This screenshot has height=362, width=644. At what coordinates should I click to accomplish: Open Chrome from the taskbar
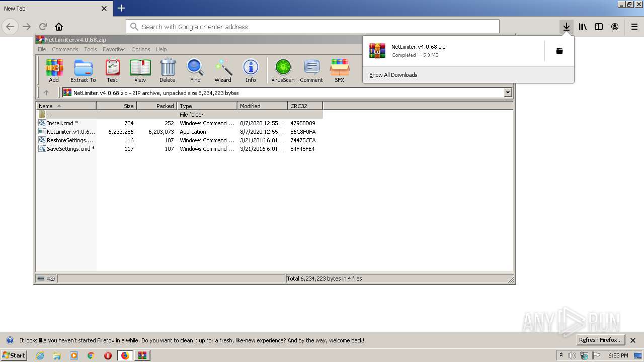91,355
